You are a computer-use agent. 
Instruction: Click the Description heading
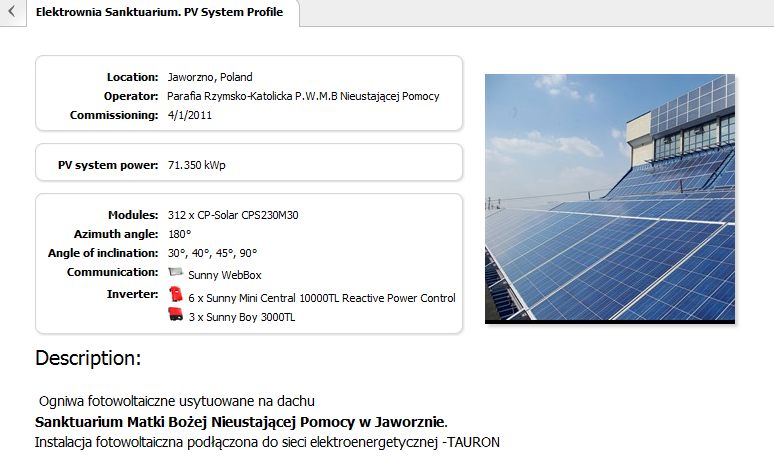tap(88, 357)
